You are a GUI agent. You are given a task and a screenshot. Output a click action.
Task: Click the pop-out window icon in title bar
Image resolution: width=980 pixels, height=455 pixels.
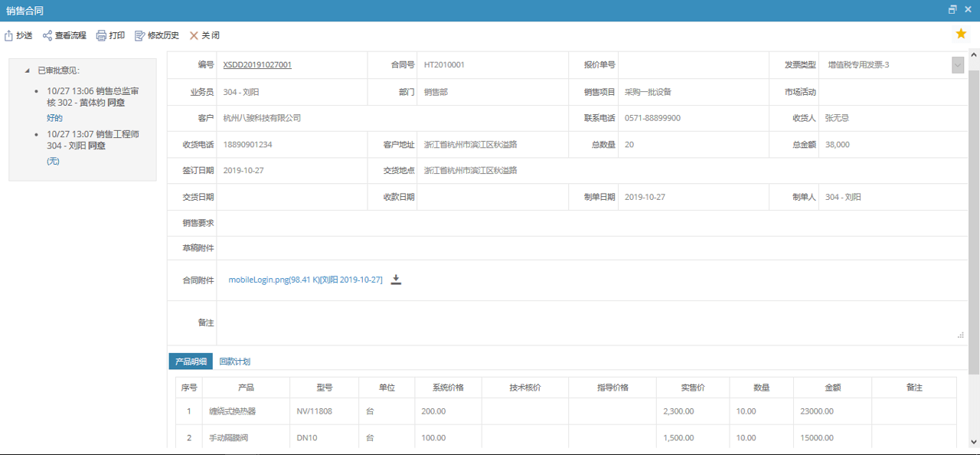click(x=952, y=9)
